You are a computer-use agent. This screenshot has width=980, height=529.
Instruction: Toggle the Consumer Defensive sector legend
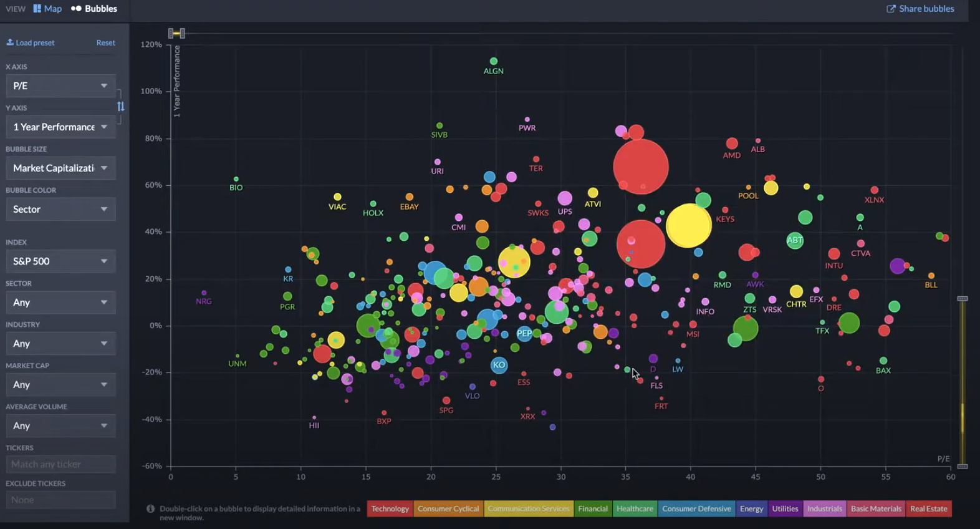click(x=696, y=508)
